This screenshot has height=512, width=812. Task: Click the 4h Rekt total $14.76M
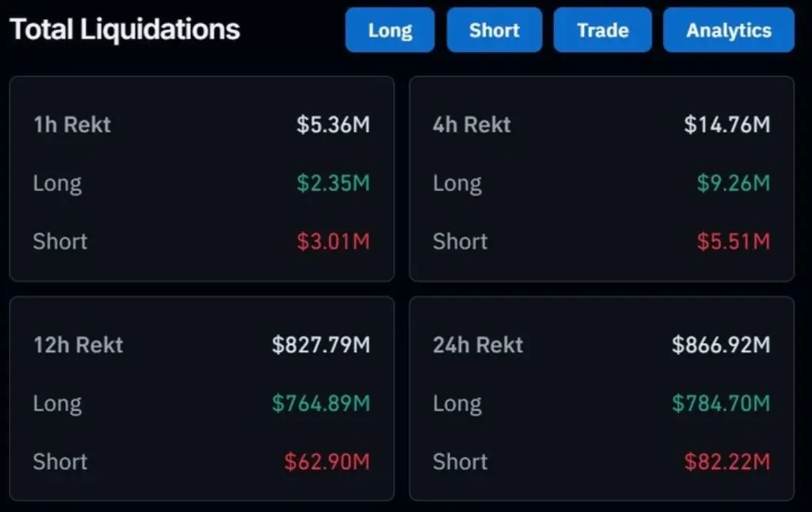pyautogui.click(x=727, y=124)
